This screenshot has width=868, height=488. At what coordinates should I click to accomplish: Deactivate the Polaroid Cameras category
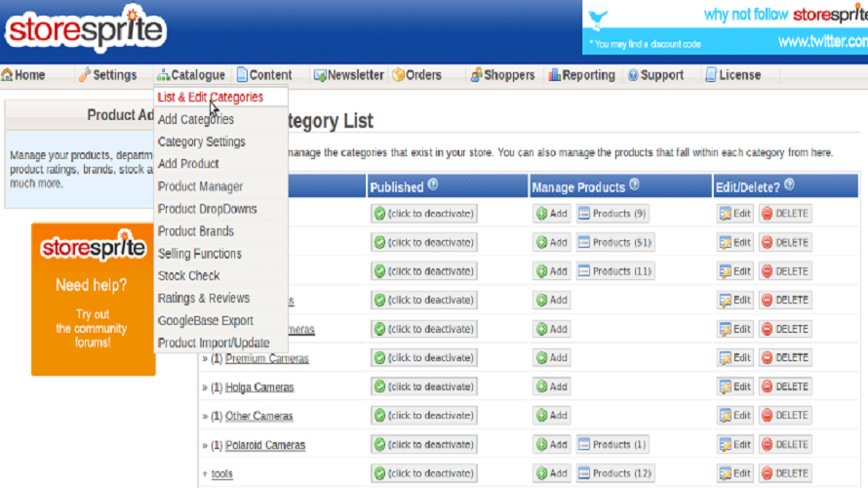pyautogui.click(x=424, y=444)
